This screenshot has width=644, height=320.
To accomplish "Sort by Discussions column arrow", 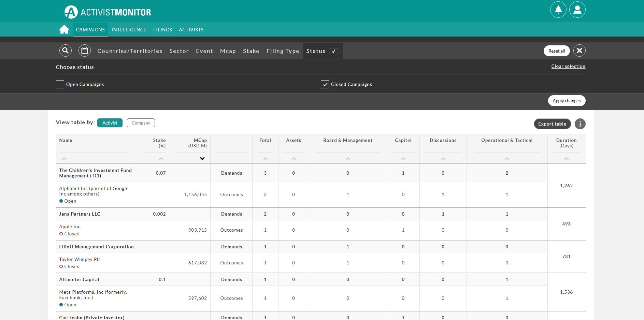I will pos(443,159).
